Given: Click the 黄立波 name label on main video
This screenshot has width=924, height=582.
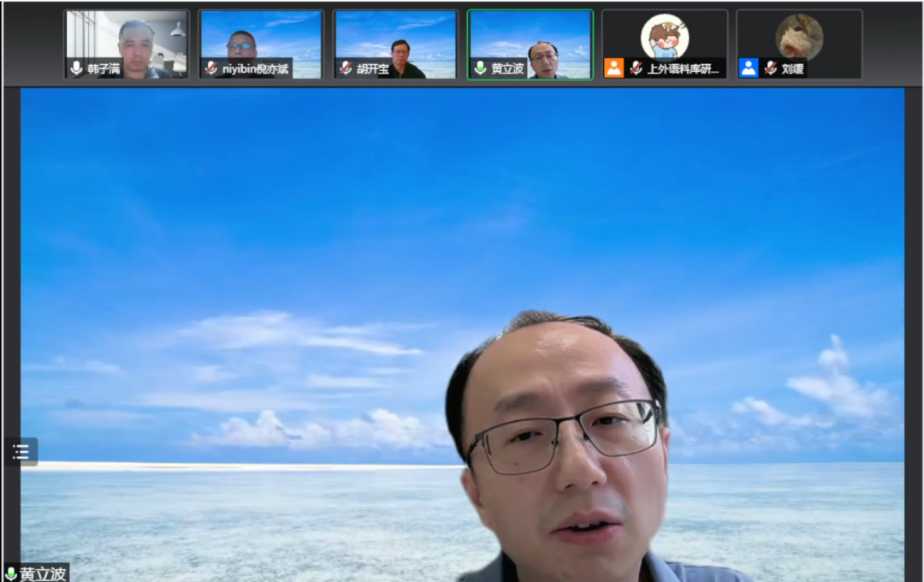Looking at the screenshot, I should point(43,573).
